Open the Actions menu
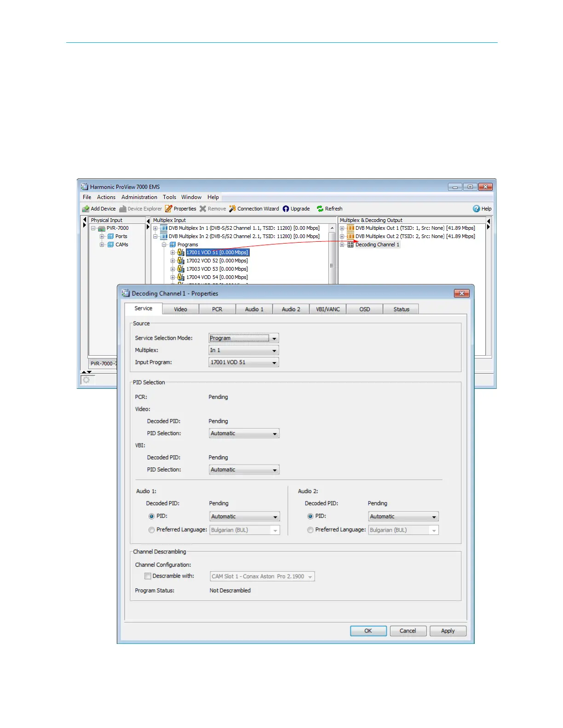The image size is (563, 728). tap(106, 197)
